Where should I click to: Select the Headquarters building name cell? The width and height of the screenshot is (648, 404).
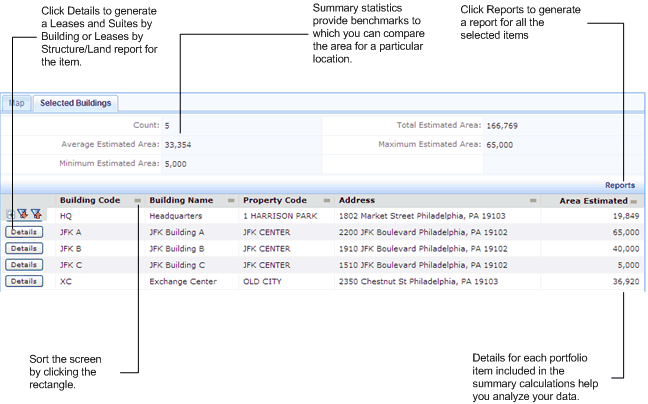(x=176, y=216)
